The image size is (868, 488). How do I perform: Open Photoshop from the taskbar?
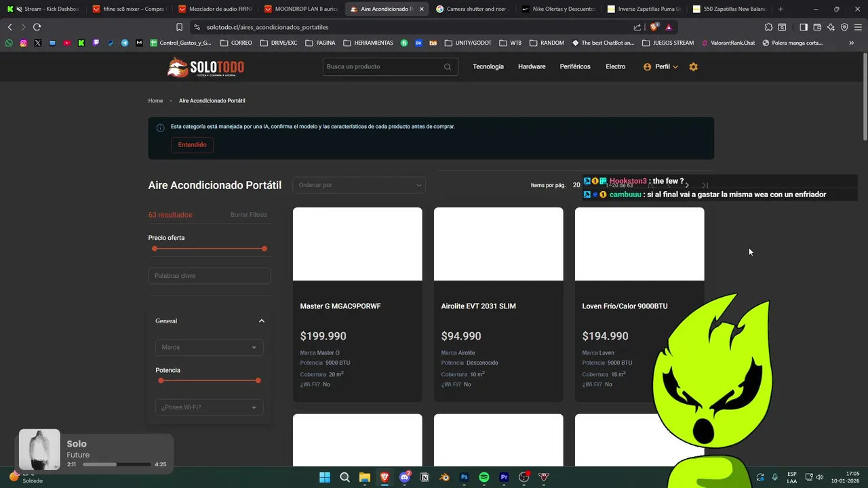coord(465,477)
